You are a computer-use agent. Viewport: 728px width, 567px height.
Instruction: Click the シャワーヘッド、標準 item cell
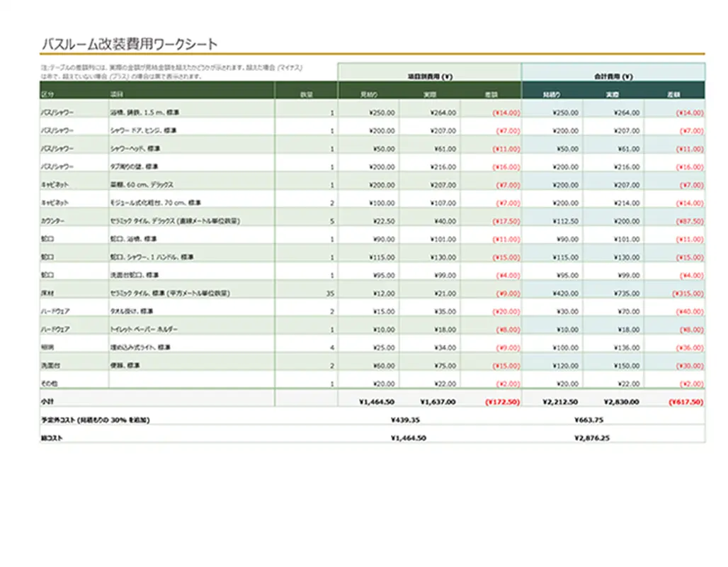(x=138, y=148)
